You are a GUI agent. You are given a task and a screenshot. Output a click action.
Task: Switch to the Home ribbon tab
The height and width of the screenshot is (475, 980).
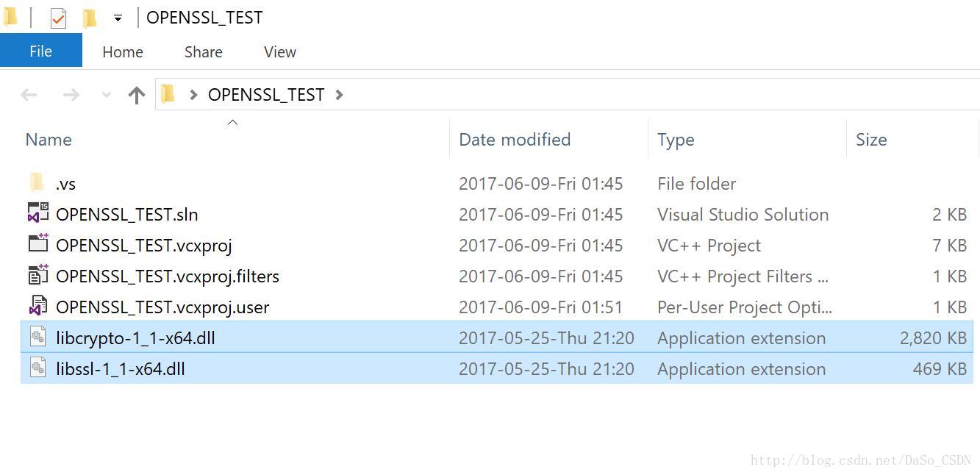123,52
